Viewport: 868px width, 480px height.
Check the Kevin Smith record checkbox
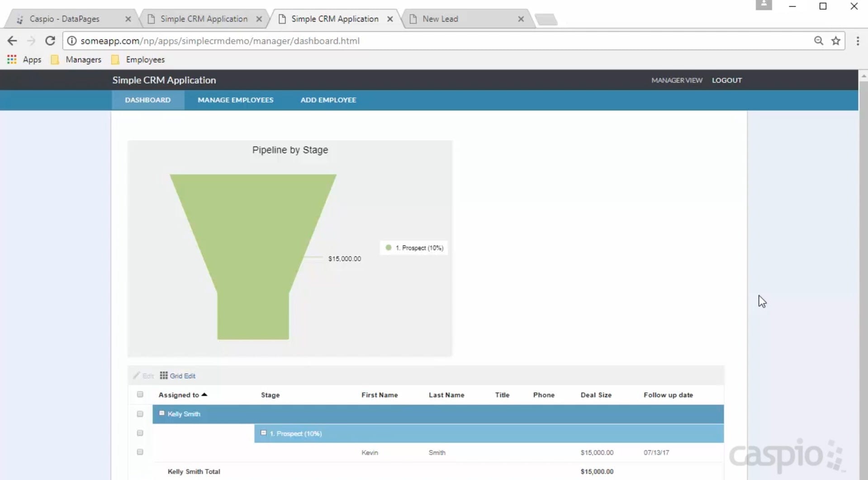click(140, 452)
